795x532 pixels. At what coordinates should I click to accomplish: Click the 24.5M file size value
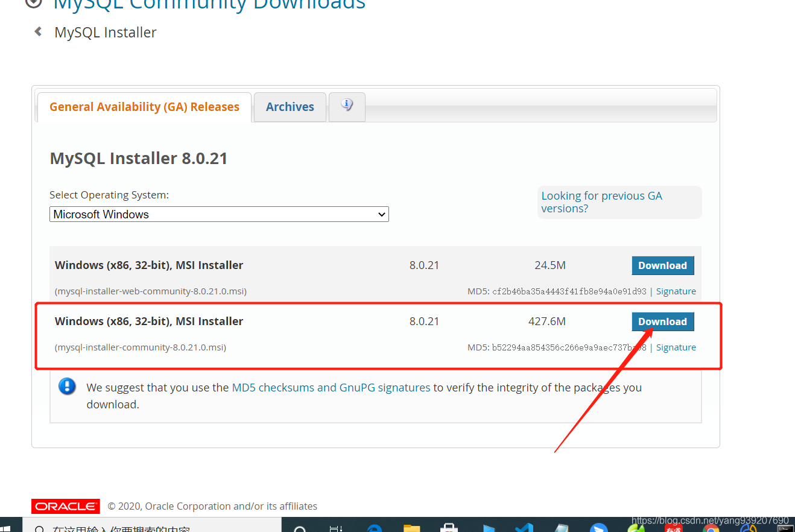(x=550, y=265)
